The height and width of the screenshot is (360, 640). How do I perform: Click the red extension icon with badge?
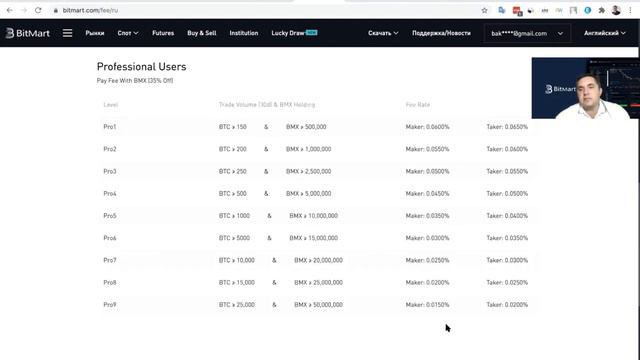[517, 11]
